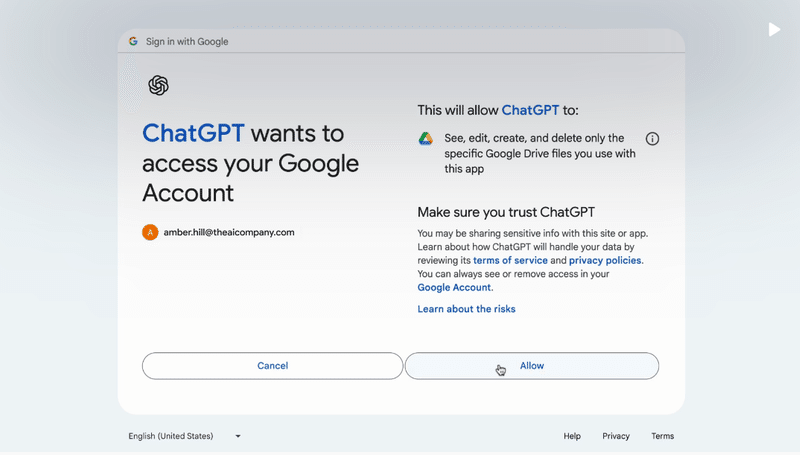The image size is (800, 455).
Task: Open the Google Account link
Action: 454,287
